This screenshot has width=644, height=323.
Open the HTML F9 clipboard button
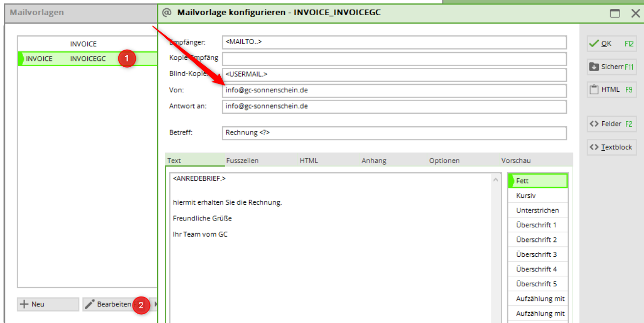coord(612,90)
